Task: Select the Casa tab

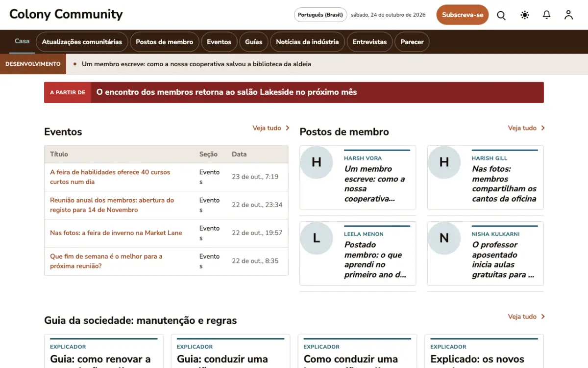Action: [x=22, y=41]
